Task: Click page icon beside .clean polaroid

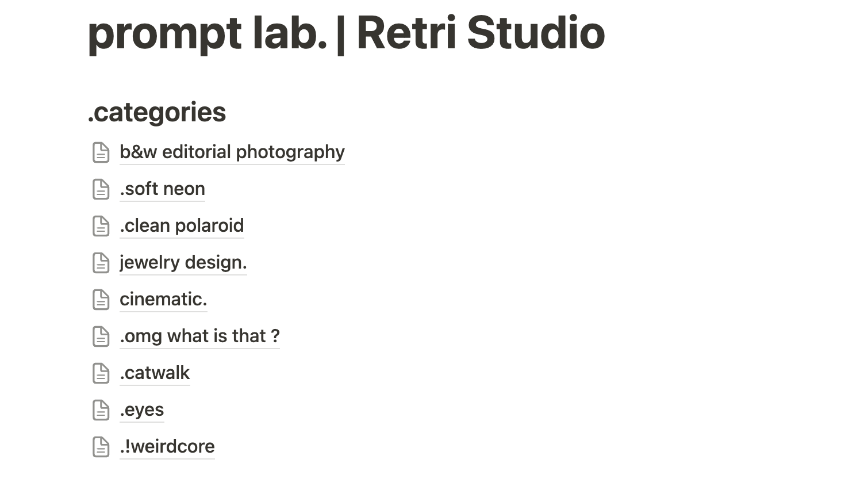Action: pyautogui.click(x=101, y=226)
